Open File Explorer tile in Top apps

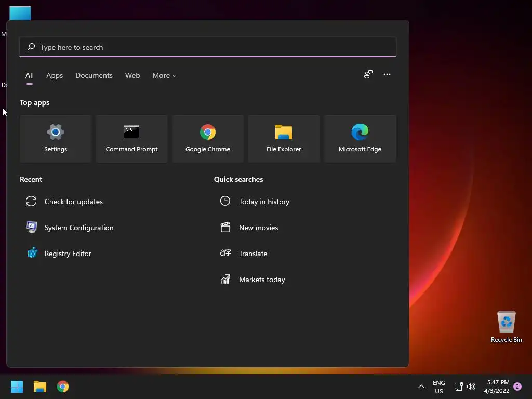click(284, 138)
